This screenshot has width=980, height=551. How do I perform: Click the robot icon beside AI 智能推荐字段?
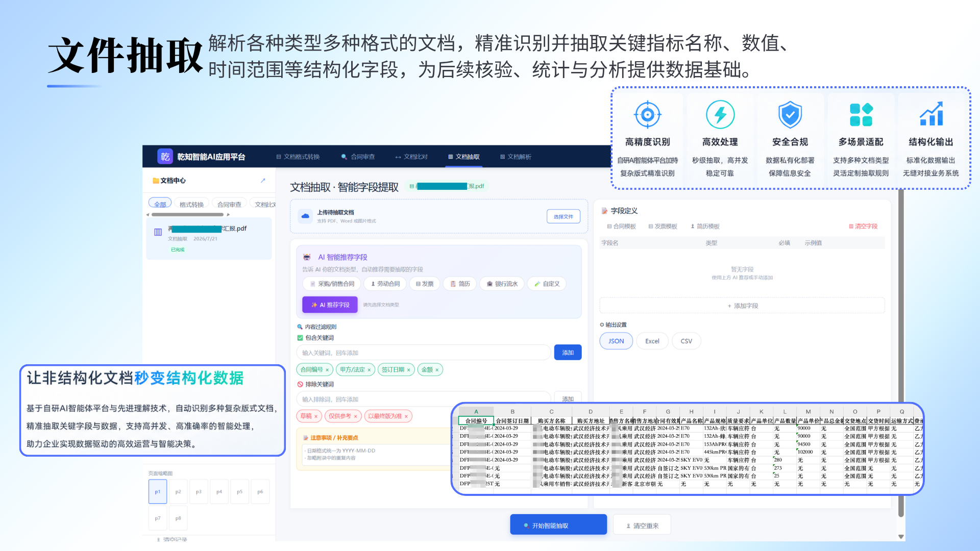307,257
